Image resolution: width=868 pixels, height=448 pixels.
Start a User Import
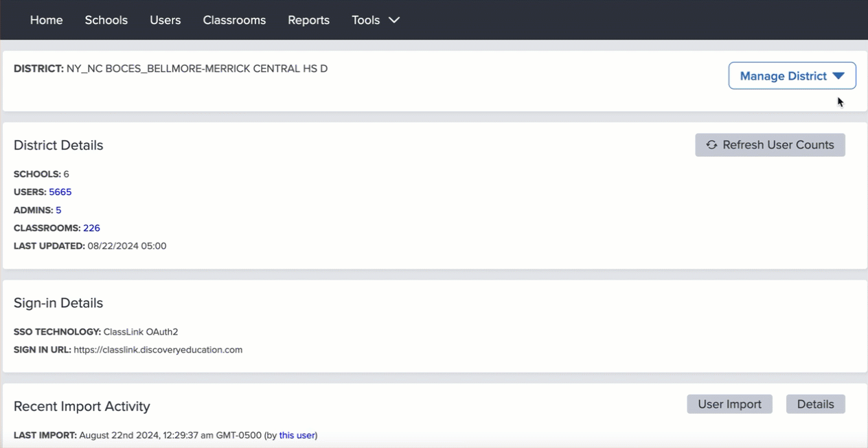point(729,404)
